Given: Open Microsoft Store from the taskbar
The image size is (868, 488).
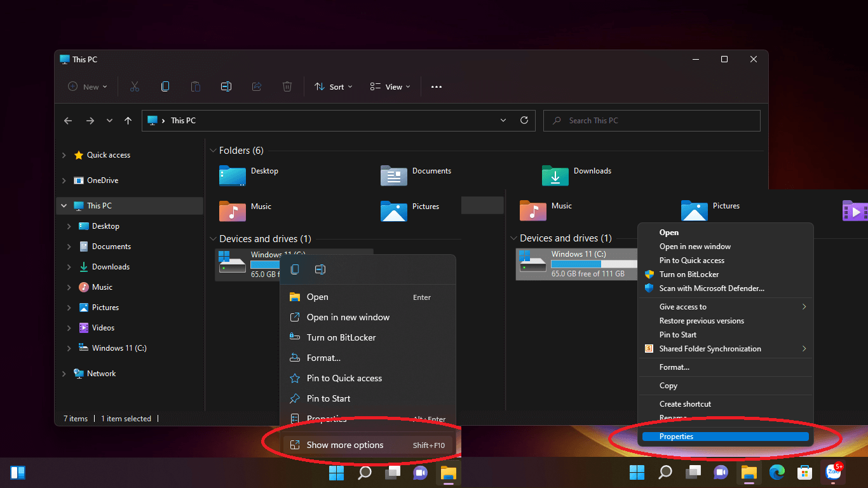Looking at the screenshot, I should (805, 472).
